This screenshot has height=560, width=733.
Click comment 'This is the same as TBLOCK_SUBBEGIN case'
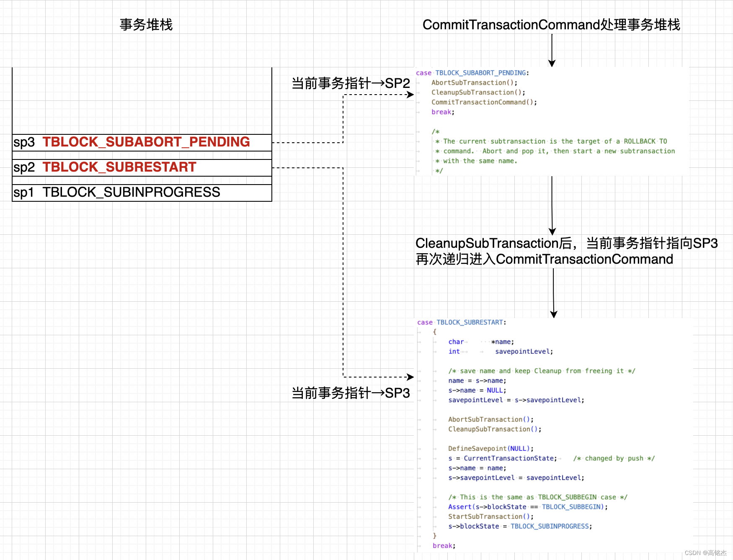pyautogui.click(x=538, y=497)
